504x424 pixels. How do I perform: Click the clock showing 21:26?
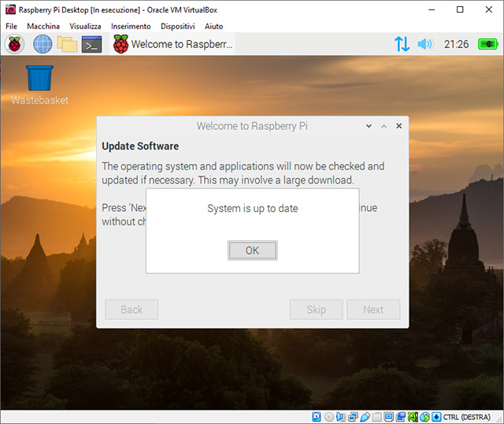[x=457, y=44]
